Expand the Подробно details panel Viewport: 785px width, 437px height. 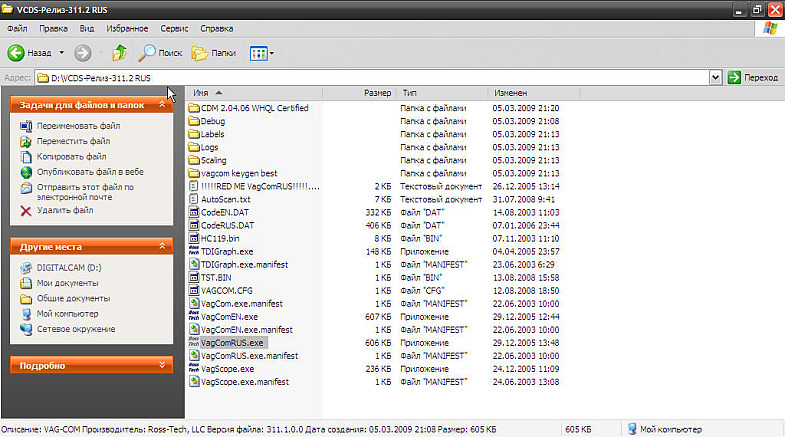point(167,366)
